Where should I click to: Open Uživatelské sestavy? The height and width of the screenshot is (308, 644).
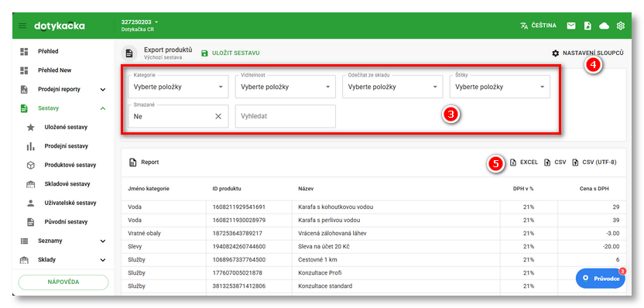70,203
